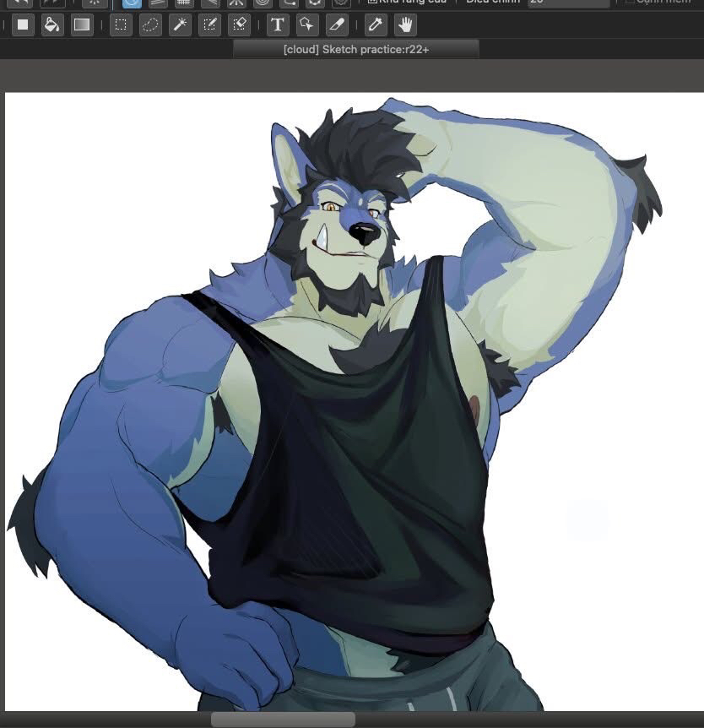Choose the selection eraser tool

coord(239,24)
